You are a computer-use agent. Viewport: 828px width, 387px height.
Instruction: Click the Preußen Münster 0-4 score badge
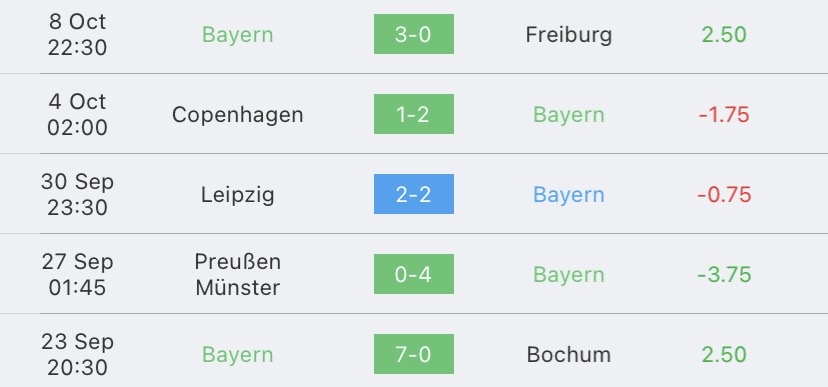(413, 274)
